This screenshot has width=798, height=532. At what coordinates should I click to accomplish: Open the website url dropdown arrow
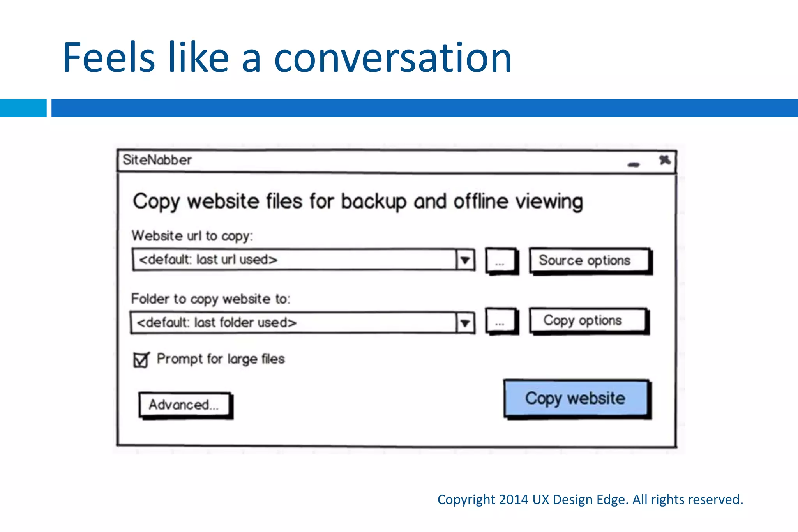pyautogui.click(x=465, y=260)
